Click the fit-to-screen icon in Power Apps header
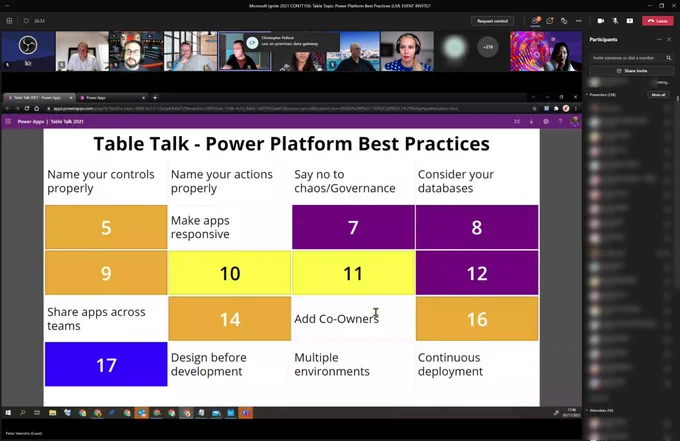 pyautogui.click(x=517, y=121)
